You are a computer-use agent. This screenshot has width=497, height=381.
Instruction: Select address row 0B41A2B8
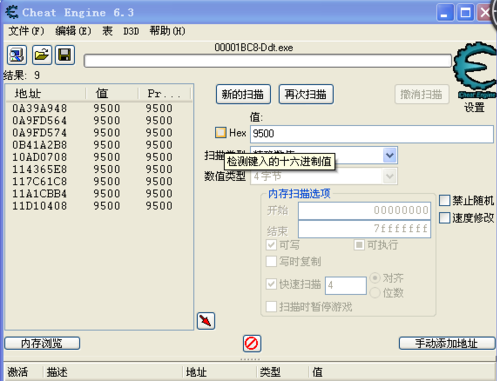(99, 145)
